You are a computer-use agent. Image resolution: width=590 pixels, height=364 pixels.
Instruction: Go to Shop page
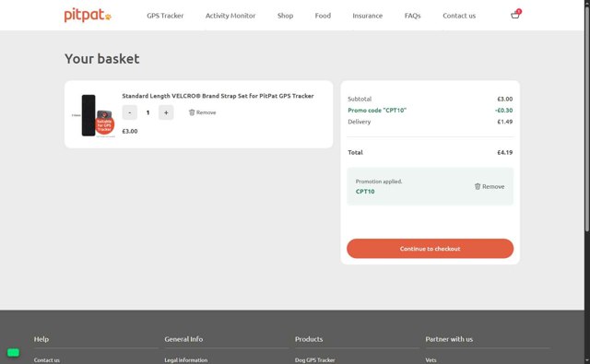pos(285,16)
